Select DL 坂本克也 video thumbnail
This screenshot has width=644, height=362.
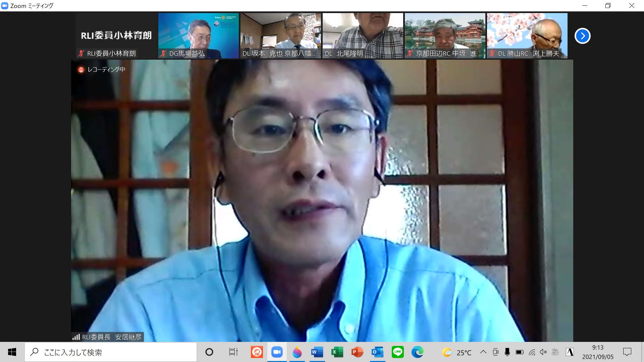[280, 35]
